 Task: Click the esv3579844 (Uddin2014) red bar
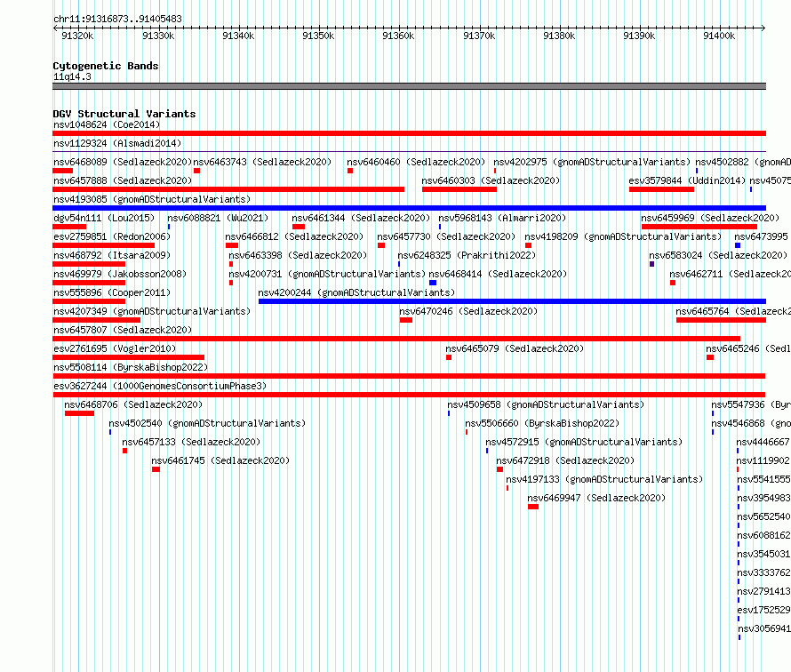pyautogui.click(x=661, y=189)
